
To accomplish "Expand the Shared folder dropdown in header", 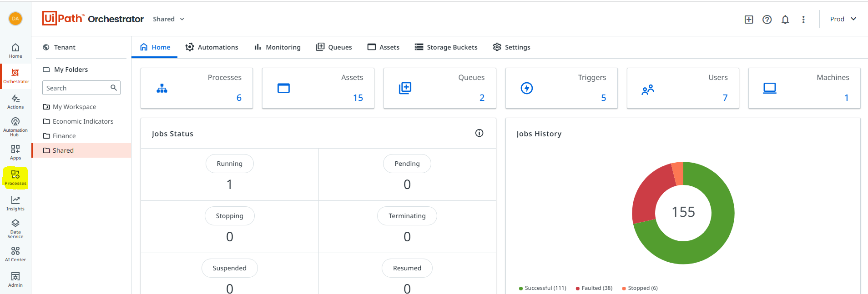I will click(x=169, y=19).
